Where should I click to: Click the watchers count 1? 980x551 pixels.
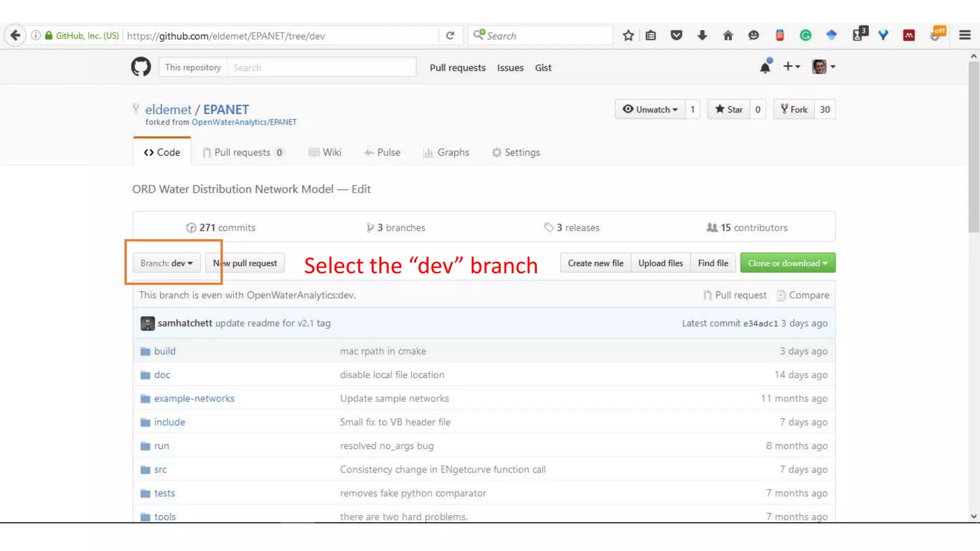(x=692, y=110)
